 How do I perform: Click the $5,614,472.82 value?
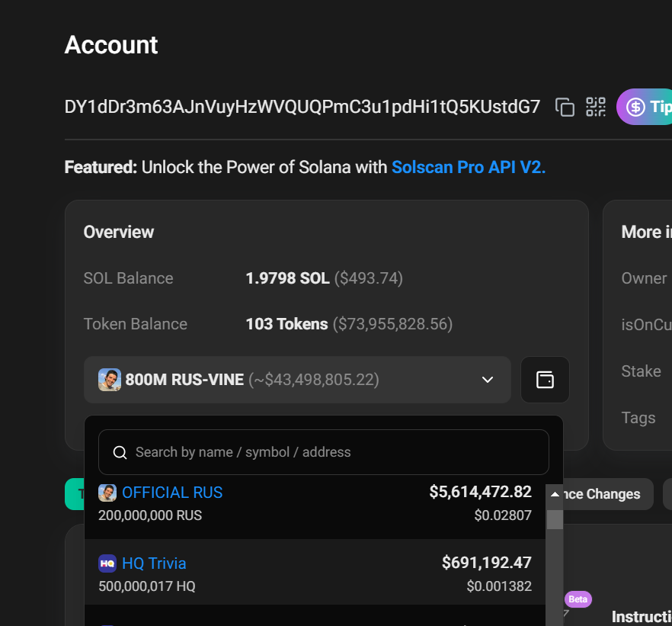481,492
